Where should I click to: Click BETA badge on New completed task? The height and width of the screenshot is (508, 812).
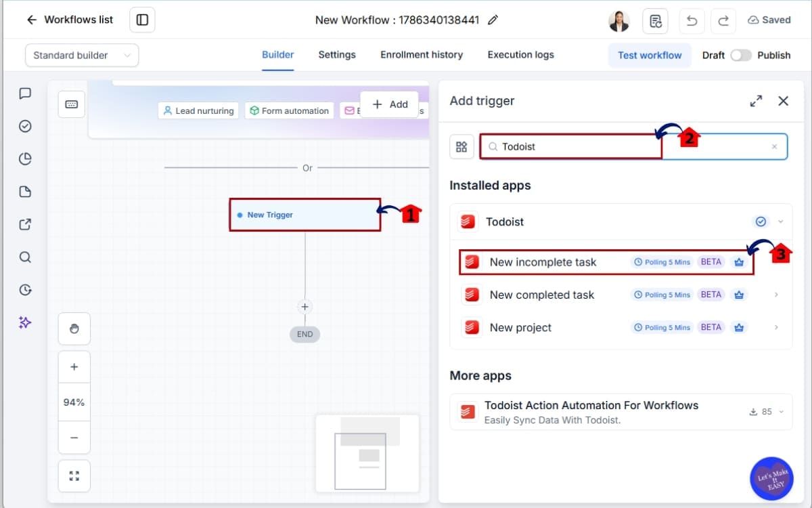(711, 295)
